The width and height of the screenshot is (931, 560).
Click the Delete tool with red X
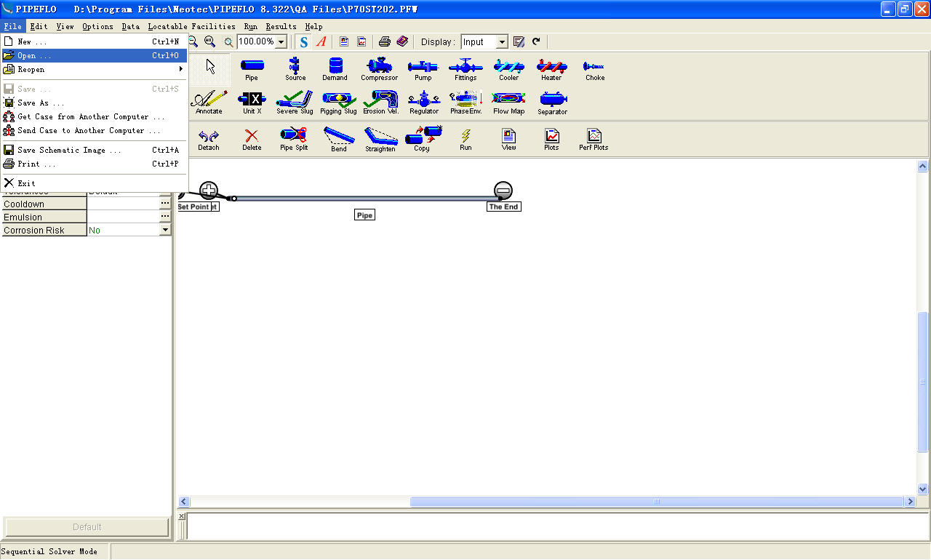(252, 140)
